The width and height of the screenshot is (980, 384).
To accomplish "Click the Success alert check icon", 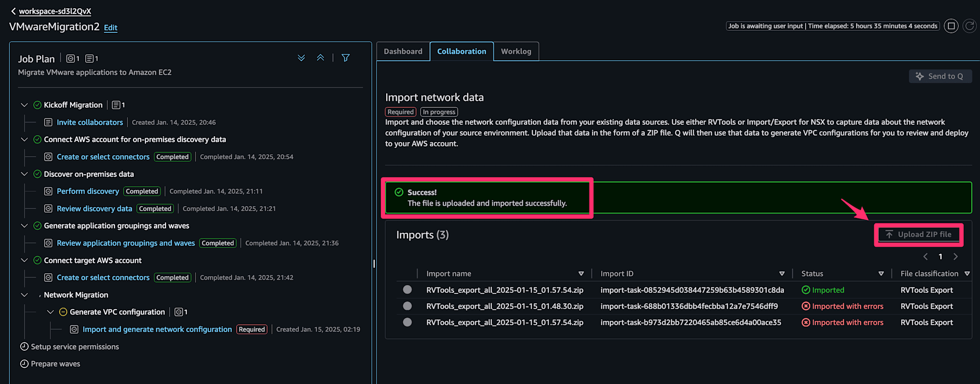I will click(399, 192).
